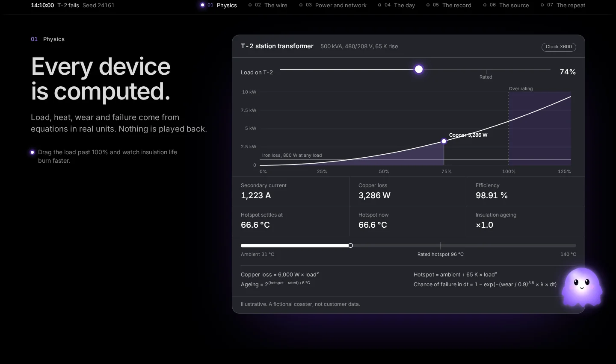The width and height of the screenshot is (616, 364).
Task: Click the 14:10:00 clock readout
Action: pyautogui.click(x=42, y=5)
